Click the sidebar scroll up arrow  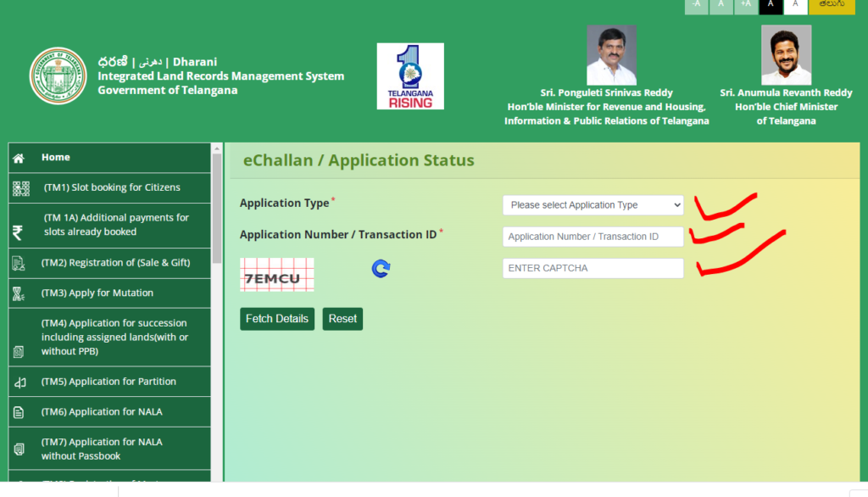[x=217, y=148]
